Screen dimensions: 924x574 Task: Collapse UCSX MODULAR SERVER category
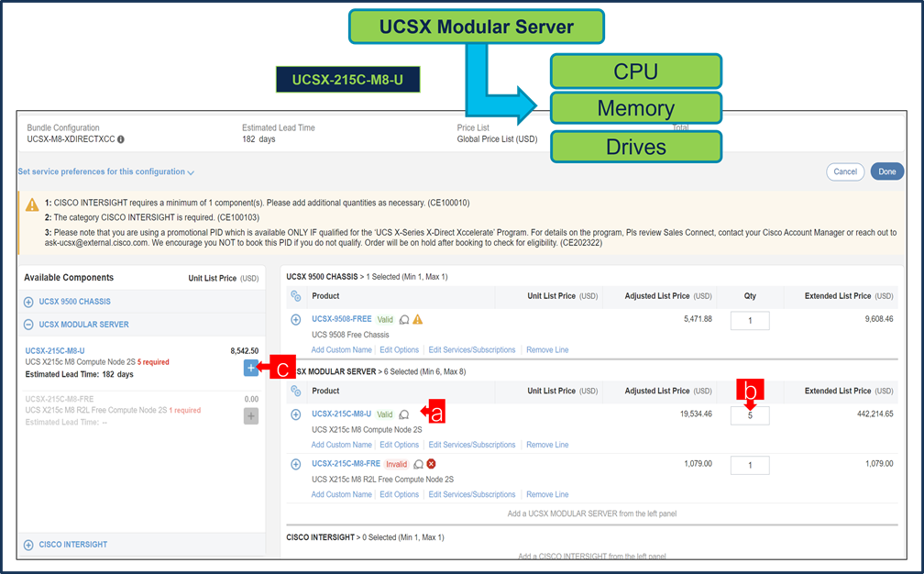[x=28, y=325]
